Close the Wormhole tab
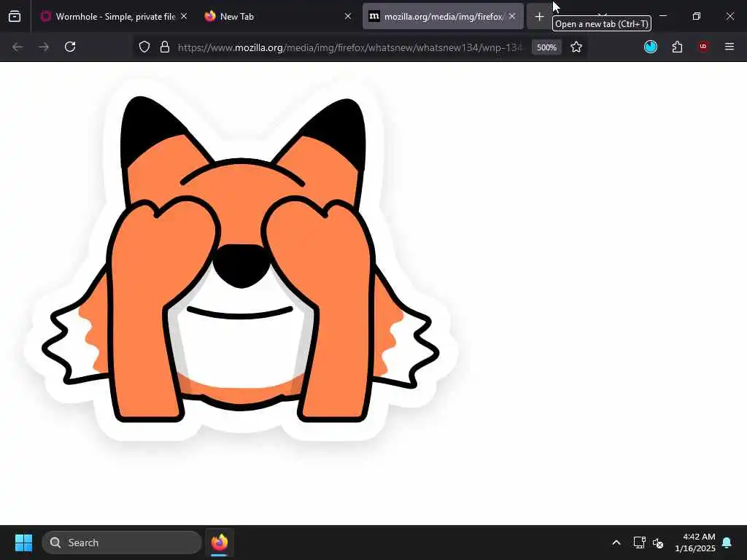Screen dimensions: 747x560 click(x=184, y=17)
